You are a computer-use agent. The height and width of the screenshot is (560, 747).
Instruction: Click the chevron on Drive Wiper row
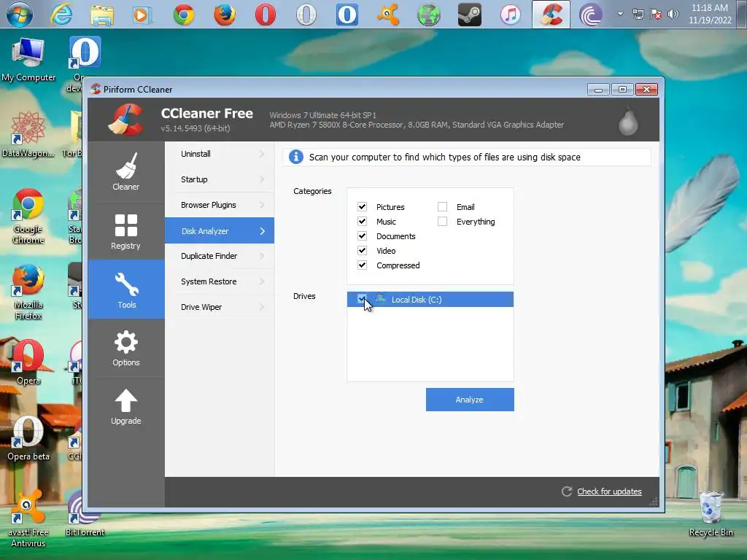[x=262, y=307]
